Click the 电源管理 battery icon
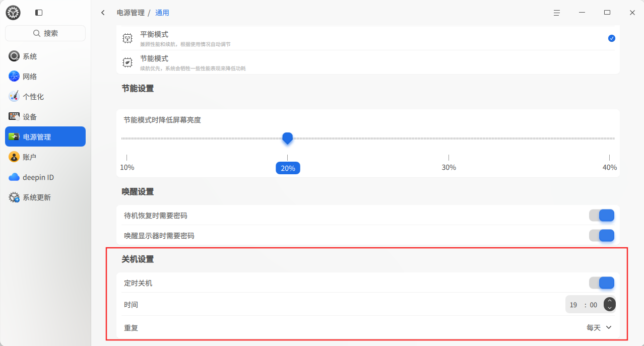The height and width of the screenshot is (346, 644). click(14, 137)
